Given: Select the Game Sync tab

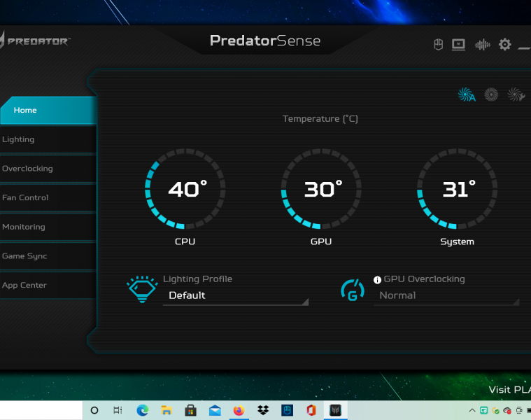Looking at the screenshot, I should point(48,256).
